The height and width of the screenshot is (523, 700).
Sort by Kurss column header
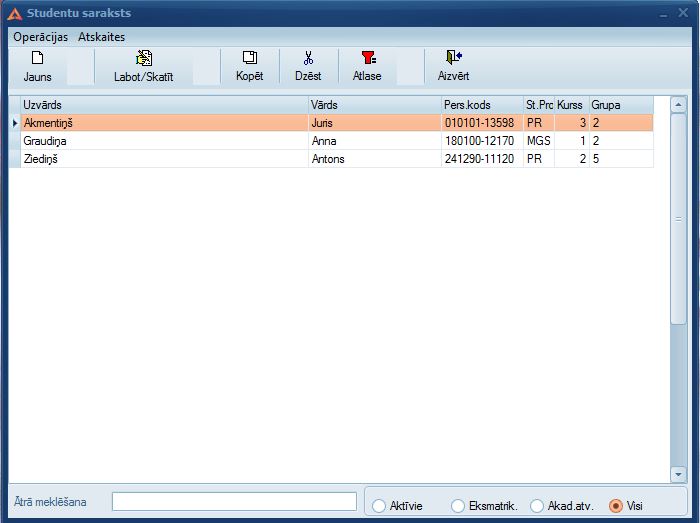tap(572, 105)
